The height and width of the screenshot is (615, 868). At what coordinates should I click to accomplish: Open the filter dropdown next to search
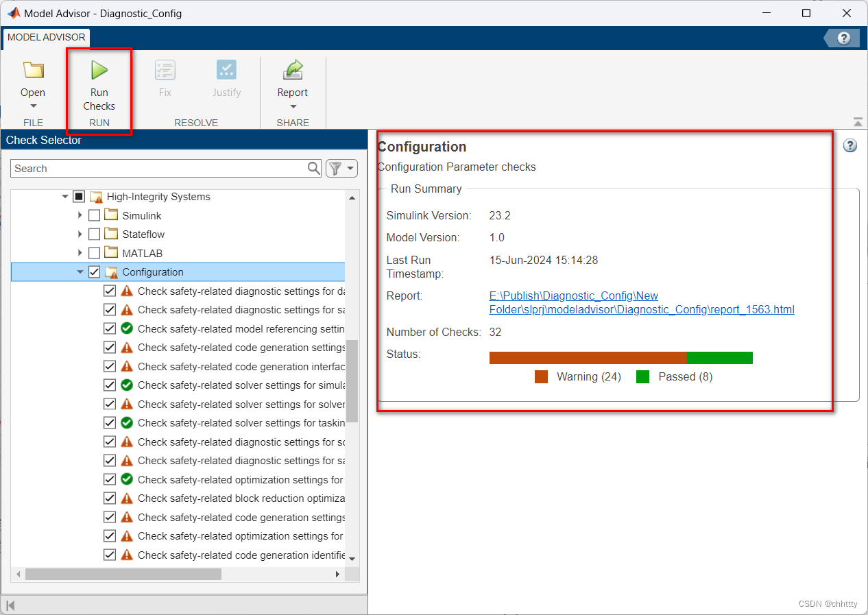342,168
